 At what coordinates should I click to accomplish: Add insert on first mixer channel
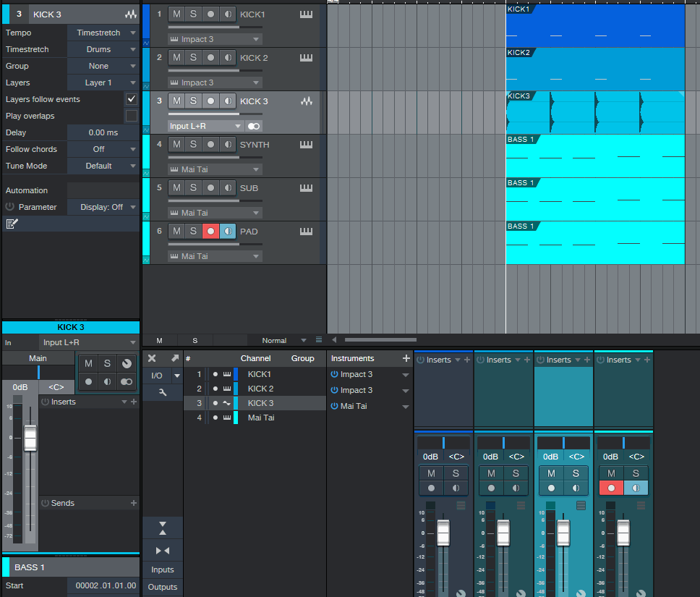pyautogui.click(x=467, y=360)
